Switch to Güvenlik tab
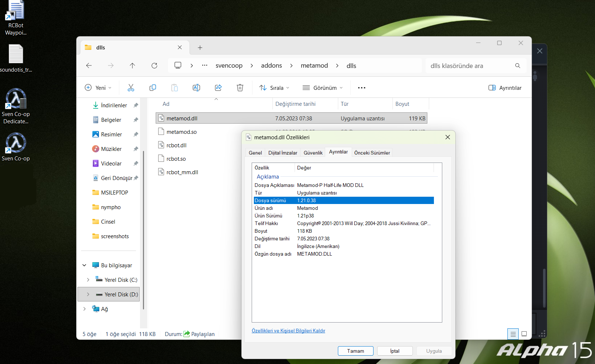 313,153
